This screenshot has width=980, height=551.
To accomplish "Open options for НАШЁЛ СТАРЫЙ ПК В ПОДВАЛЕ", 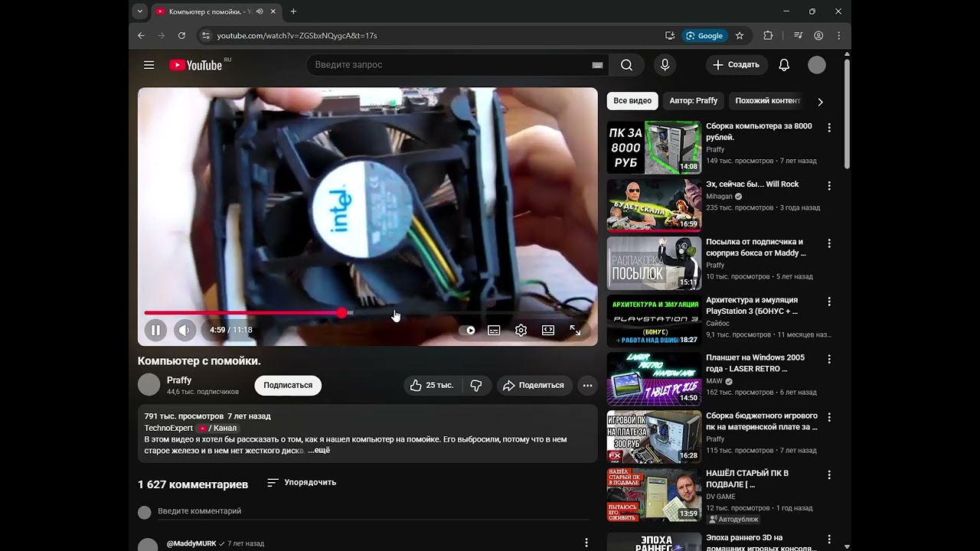I will [828, 474].
